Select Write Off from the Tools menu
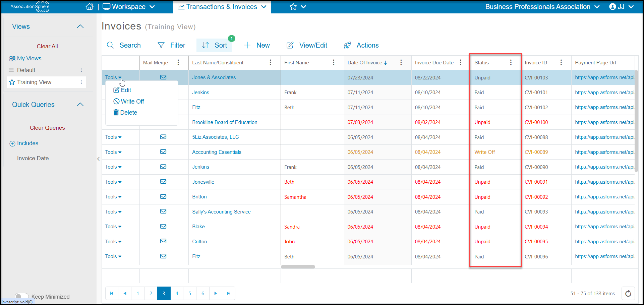 point(129,101)
